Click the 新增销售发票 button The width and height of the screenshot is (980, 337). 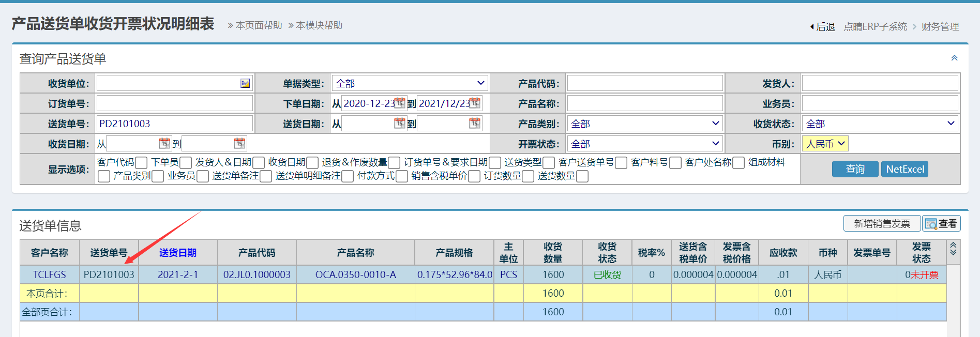coord(882,223)
